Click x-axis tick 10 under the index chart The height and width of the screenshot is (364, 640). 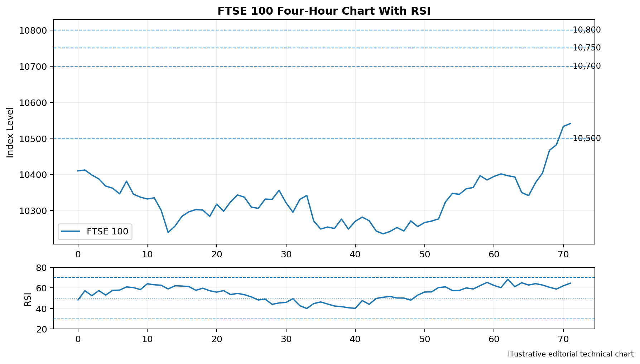click(147, 254)
